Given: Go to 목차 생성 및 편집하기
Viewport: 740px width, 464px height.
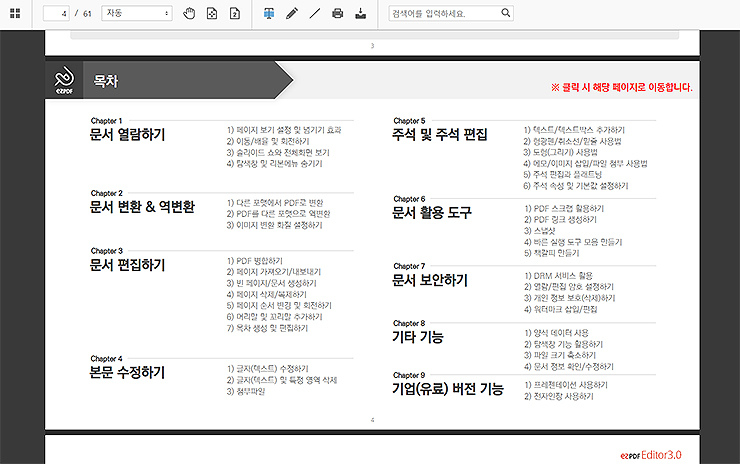Looking at the screenshot, I should click(267, 328).
